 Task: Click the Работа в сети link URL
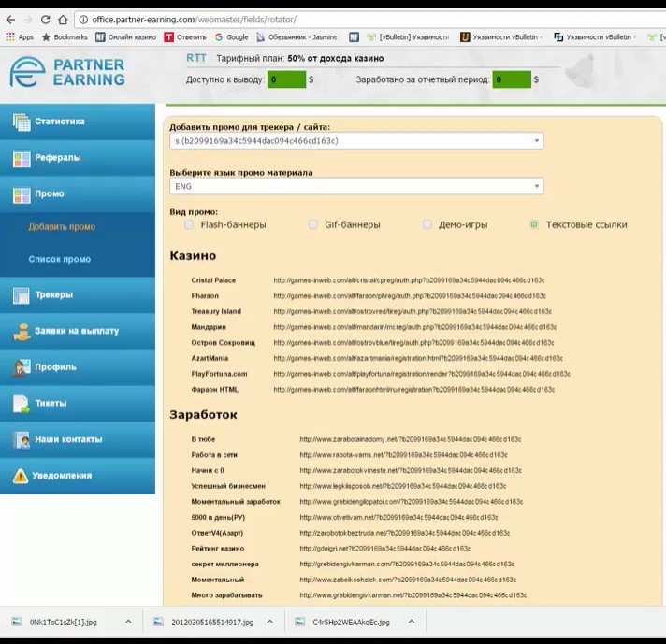(x=403, y=455)
